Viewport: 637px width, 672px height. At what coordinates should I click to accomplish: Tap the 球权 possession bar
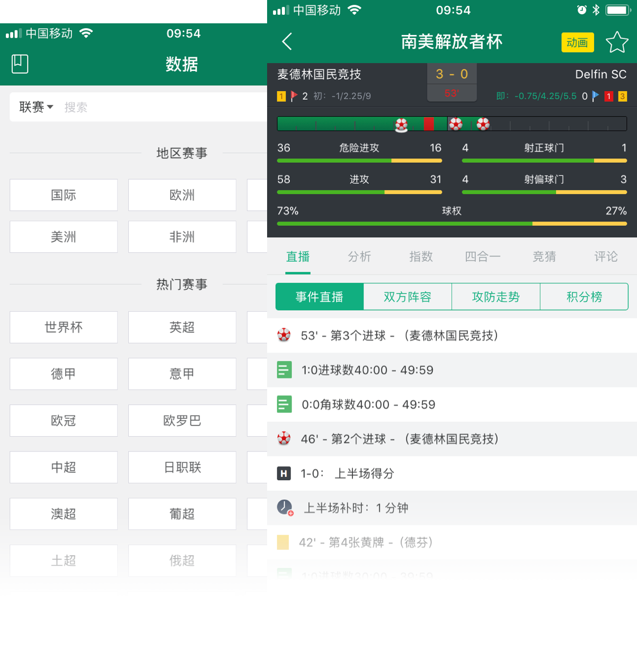pos(452,224)
